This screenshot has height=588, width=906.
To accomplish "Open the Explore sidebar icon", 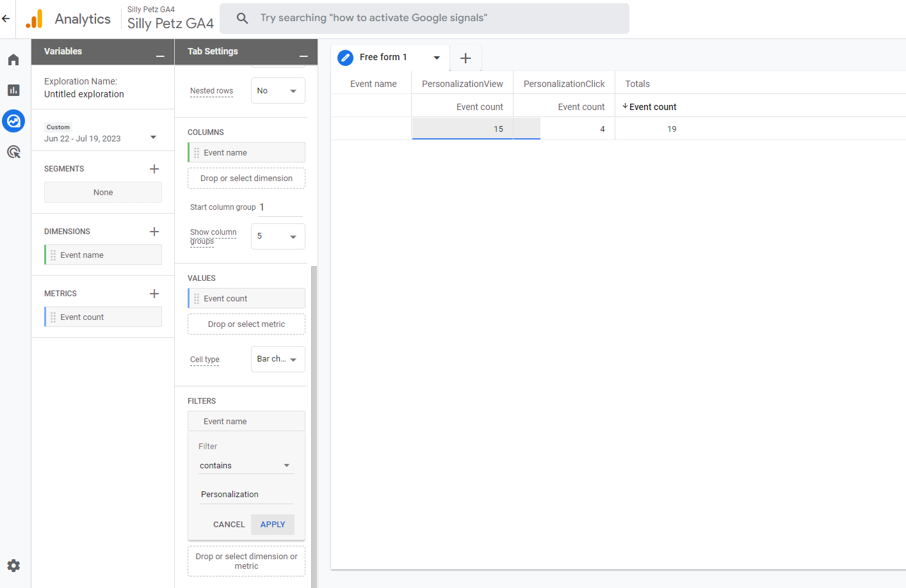I will pos(13,121).
